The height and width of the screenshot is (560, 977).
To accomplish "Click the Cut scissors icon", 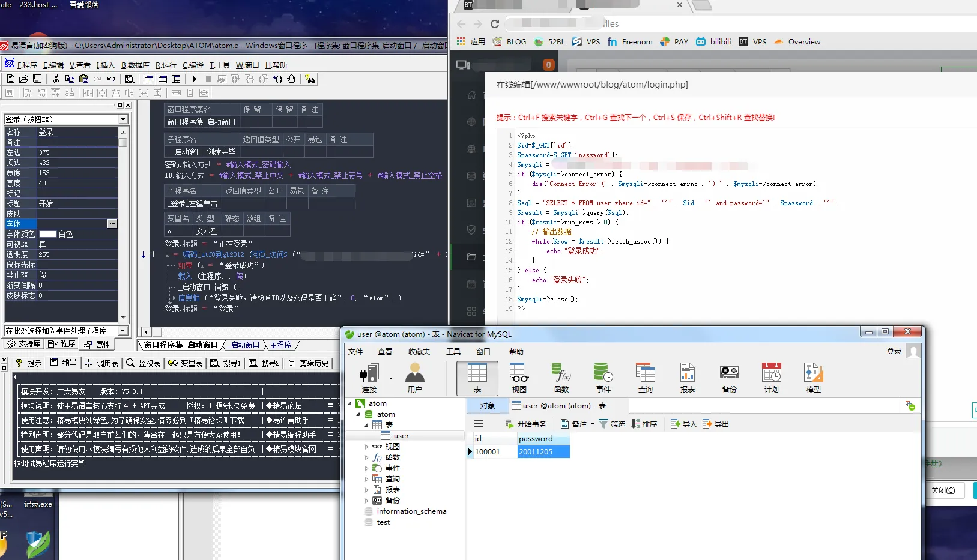I will [56, 79].
